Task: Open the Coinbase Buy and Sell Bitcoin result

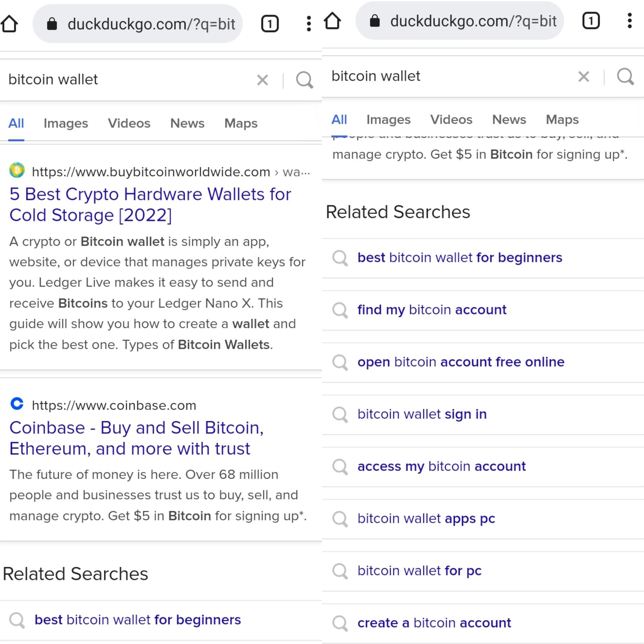Action: click(x=137, y=438)
